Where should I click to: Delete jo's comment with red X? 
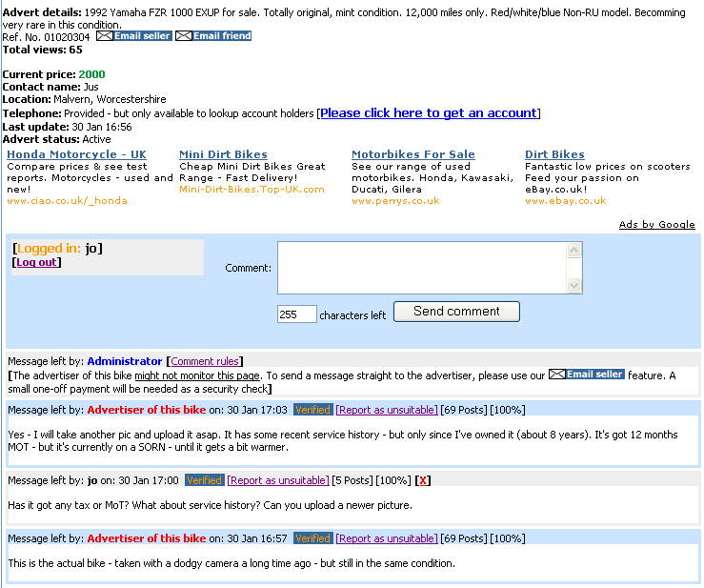(424, 480)
